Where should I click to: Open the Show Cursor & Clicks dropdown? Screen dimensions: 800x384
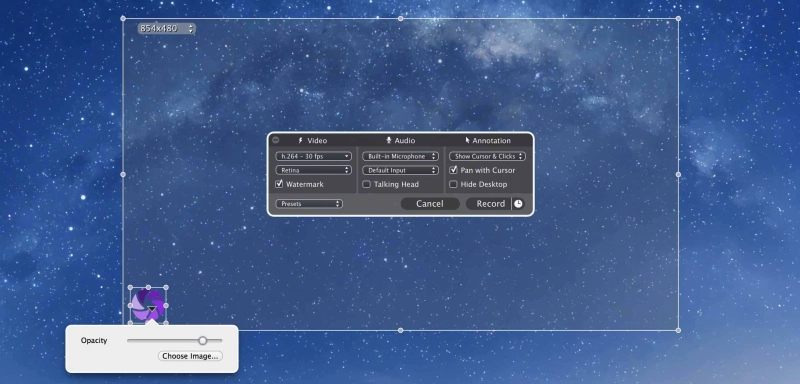pyautogui.click(x=487, y=156)
